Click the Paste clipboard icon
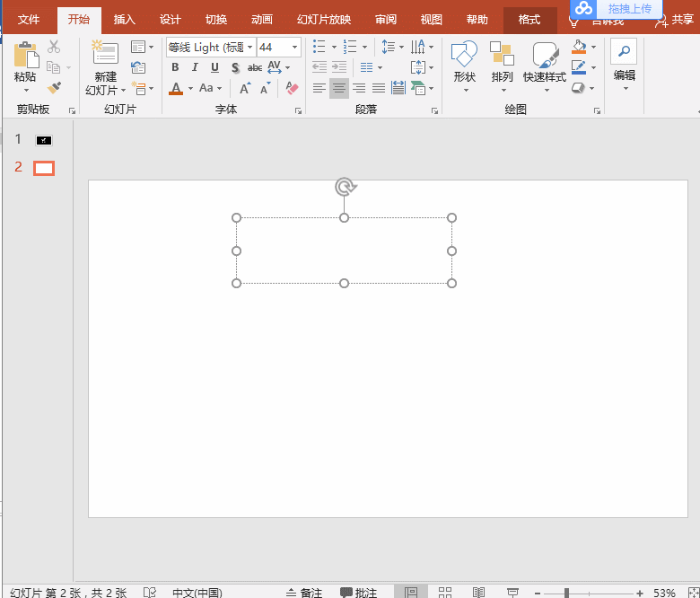This screenshot has height=598, width=700. pos(26,55)
